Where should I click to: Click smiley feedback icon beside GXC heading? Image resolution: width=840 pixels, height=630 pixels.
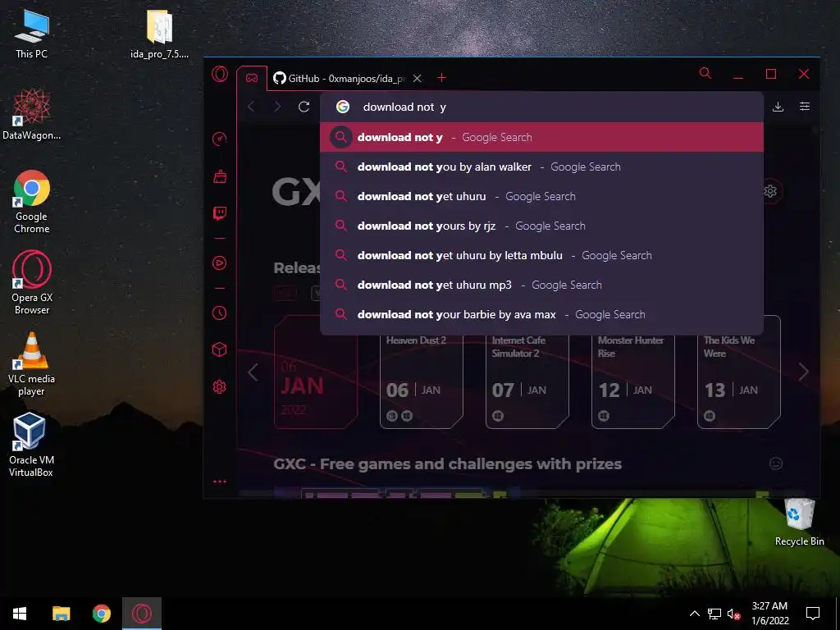[776, 463]
